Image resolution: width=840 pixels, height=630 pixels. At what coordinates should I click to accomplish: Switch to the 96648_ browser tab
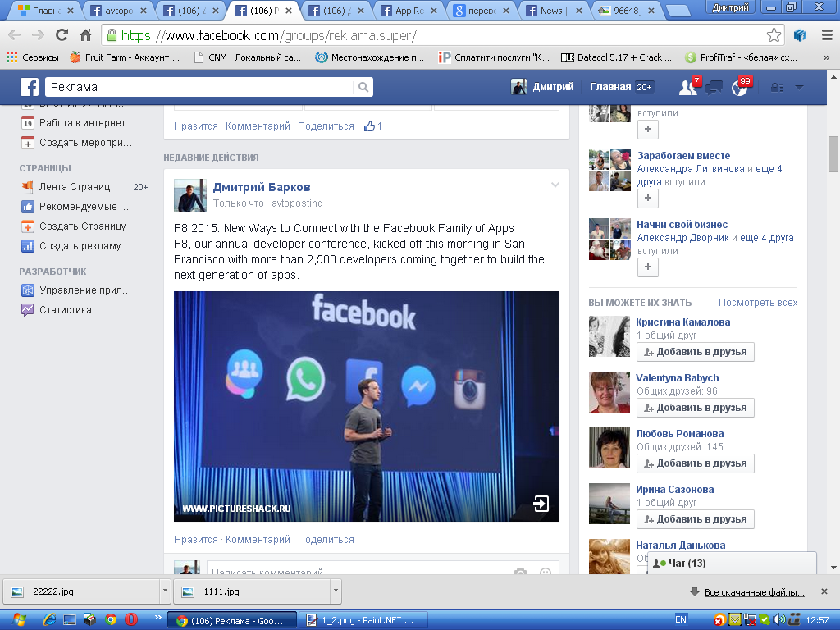point(627,10)
